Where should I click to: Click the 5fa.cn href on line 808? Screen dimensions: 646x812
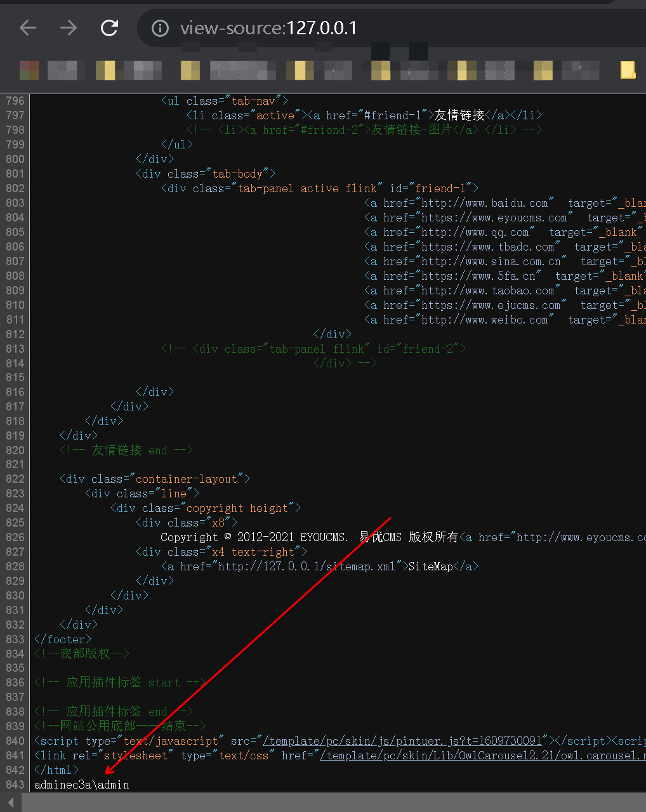(478, 276)
